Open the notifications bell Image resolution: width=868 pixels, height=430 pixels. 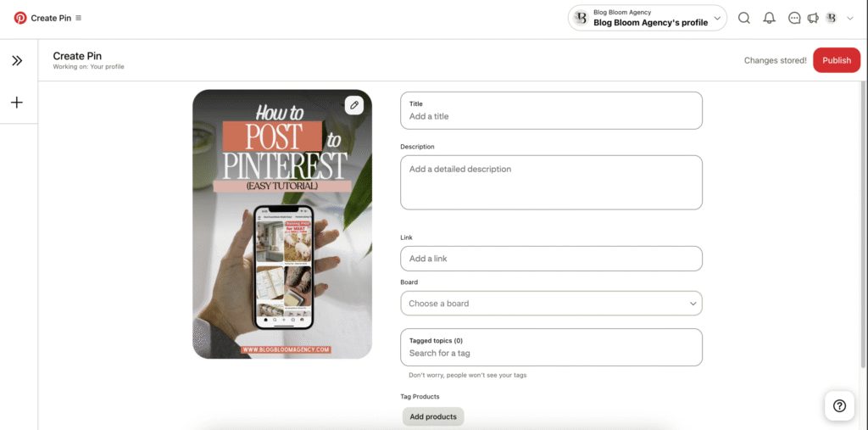[769, 18]
